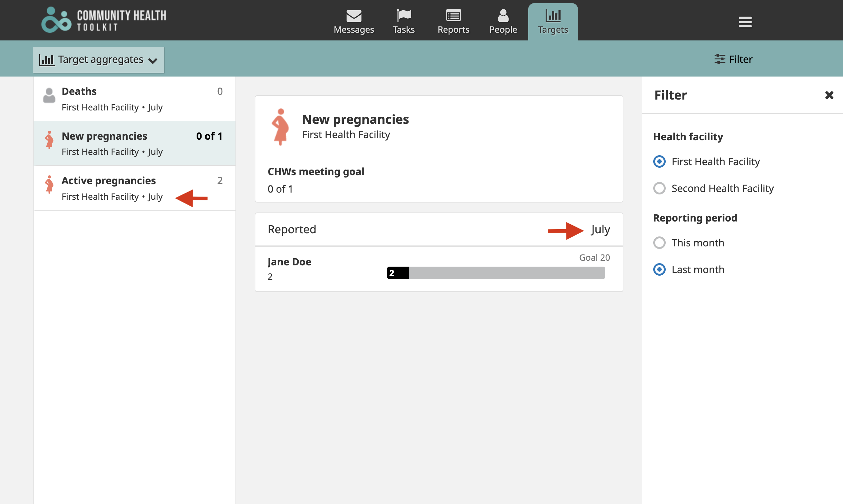This screenshot has height=504, width=843.
Task: Close the Filter sidebar
Action: tap(829, 95)
